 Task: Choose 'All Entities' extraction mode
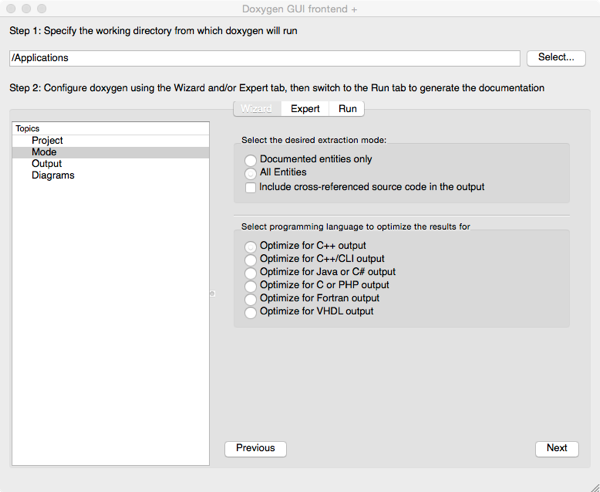[x=251, y=173]
